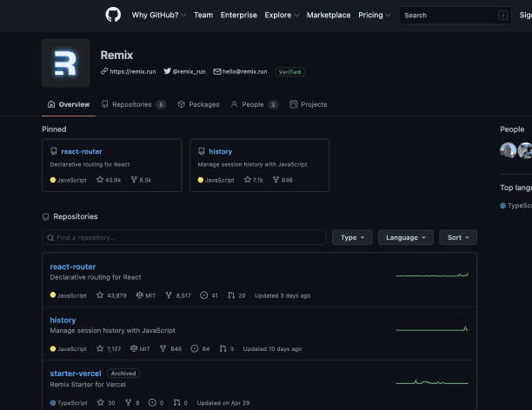Open the 20 pull requests of react-router

coord(236,295)
